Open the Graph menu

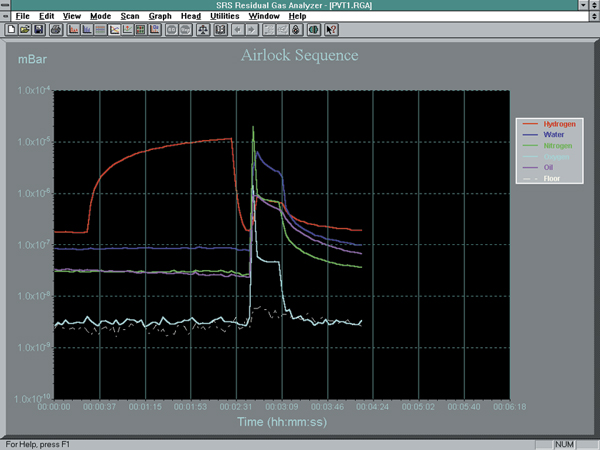point(160,16)
